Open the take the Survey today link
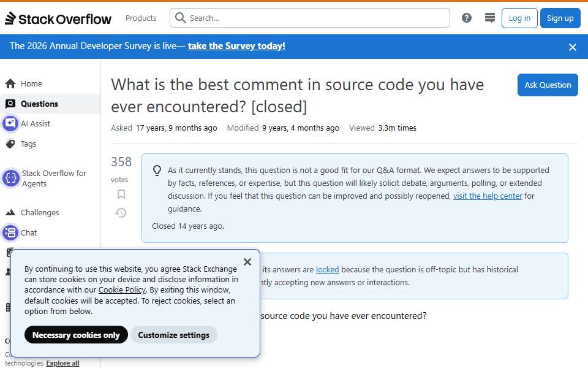 point(236,46)
